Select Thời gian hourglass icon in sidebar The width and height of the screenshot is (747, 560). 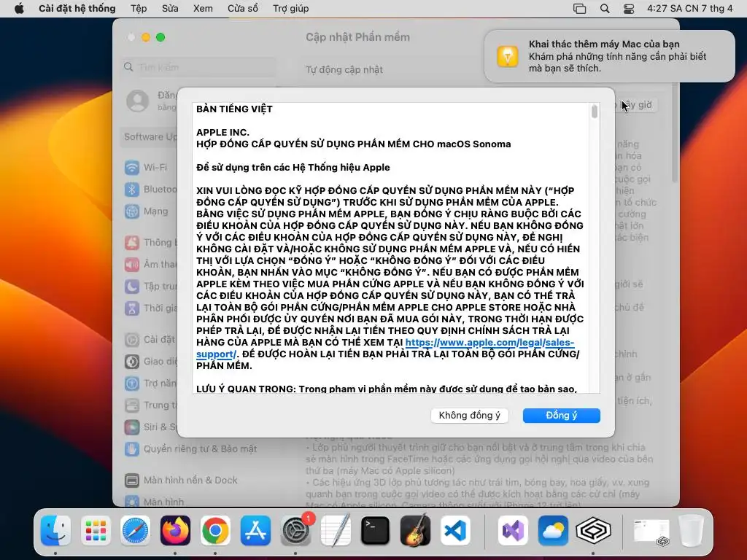[x=132, y=308]
